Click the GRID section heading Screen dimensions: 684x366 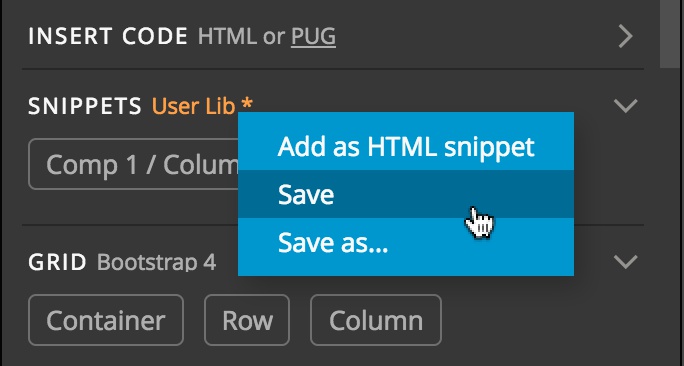pyautogui.click(x=57, y=262)
